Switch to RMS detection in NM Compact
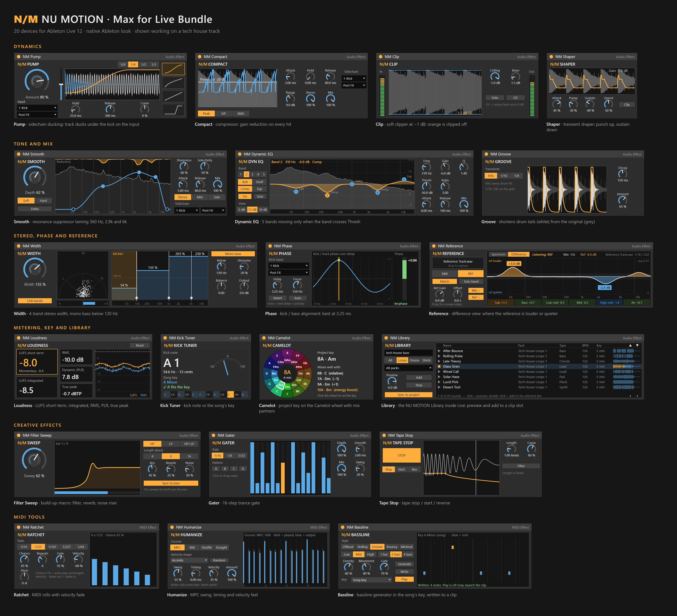 pyautogui.click(x=241, y=113)
